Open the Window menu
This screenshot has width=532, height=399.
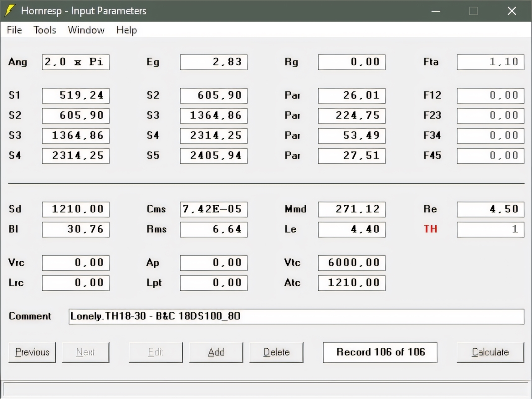click(x=86, y=30)
